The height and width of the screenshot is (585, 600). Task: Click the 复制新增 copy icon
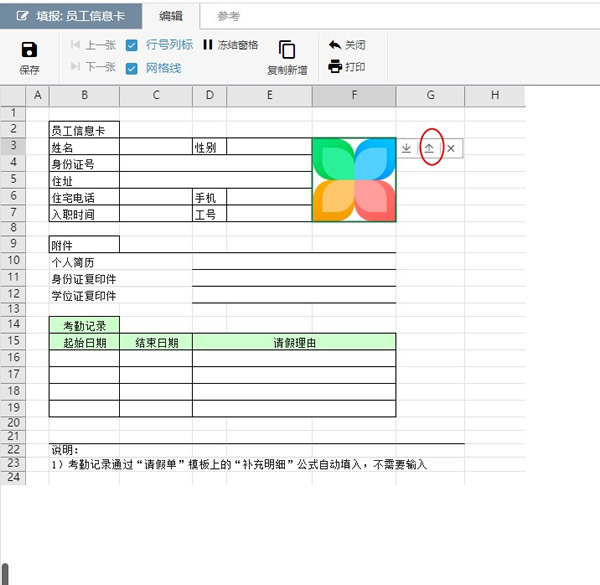pyautogui.click(x=287, y=50)
